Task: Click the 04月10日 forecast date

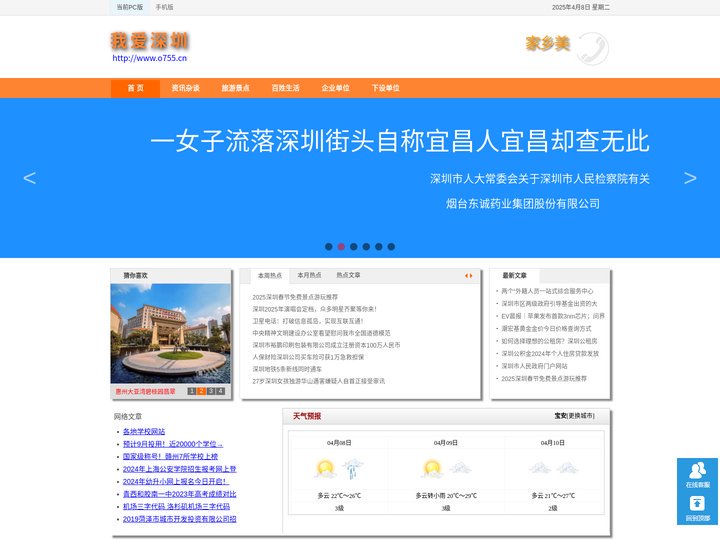Action: pyautogui.click(x=552, y=443)
